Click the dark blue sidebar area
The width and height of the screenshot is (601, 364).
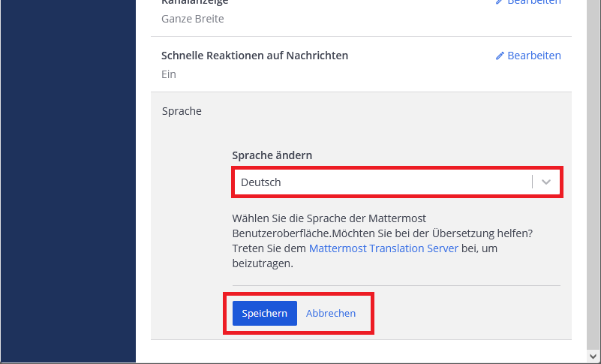coord(68,180)
